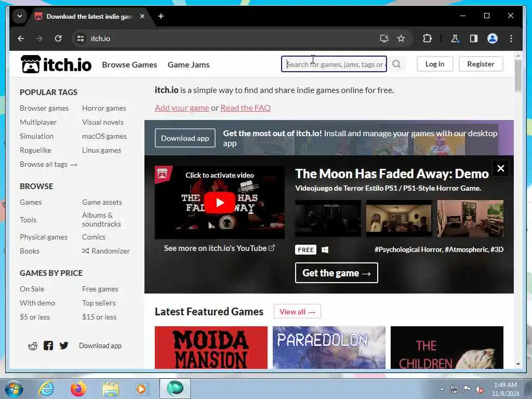Open the Windows Start menu
Image resolution: width=532 pixels, height=399 pixels.
coord(14,389)
